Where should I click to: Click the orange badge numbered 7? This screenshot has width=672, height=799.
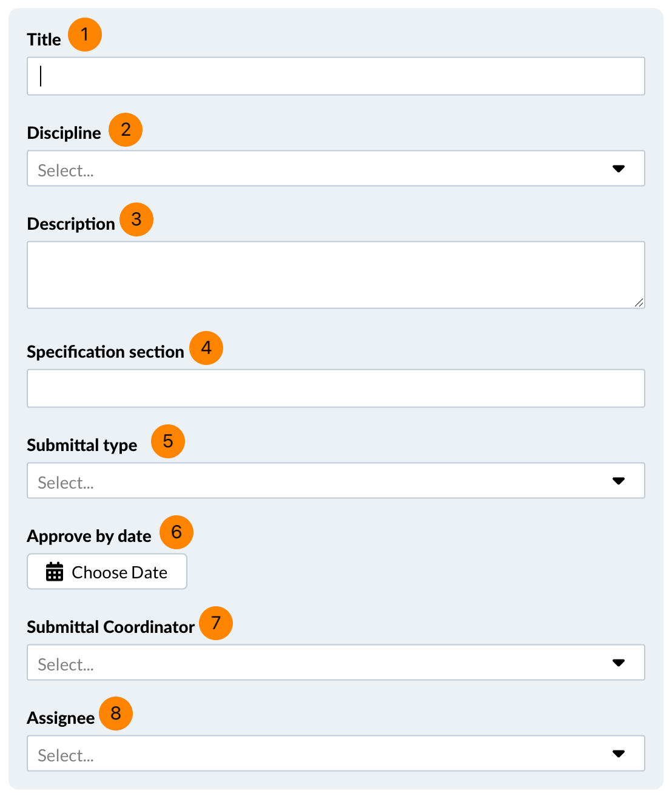(216, 623)
